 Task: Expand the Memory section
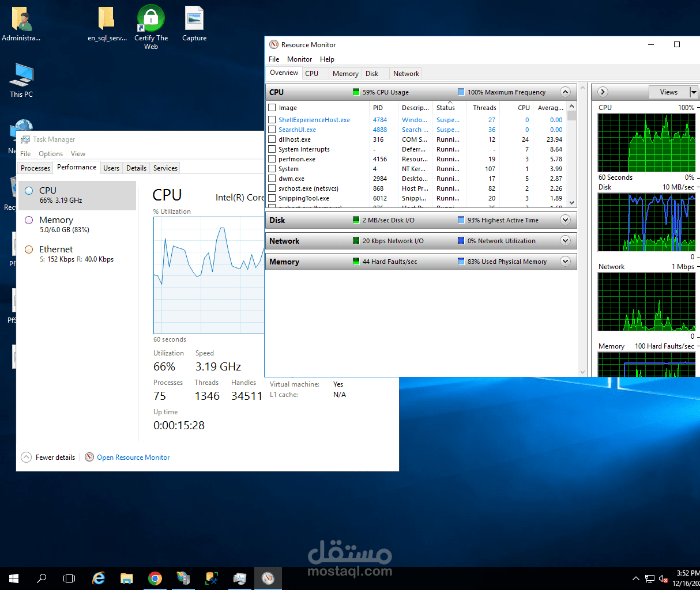coord(565,262)
